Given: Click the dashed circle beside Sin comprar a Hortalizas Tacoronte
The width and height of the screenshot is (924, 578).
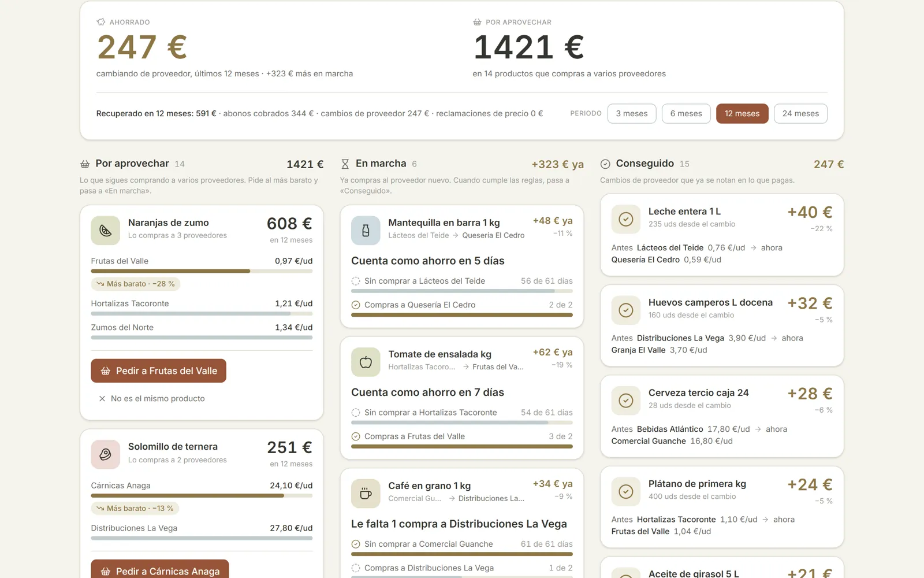Looking at the screenshot, I should pyautogui.click(x=356, y=413).
